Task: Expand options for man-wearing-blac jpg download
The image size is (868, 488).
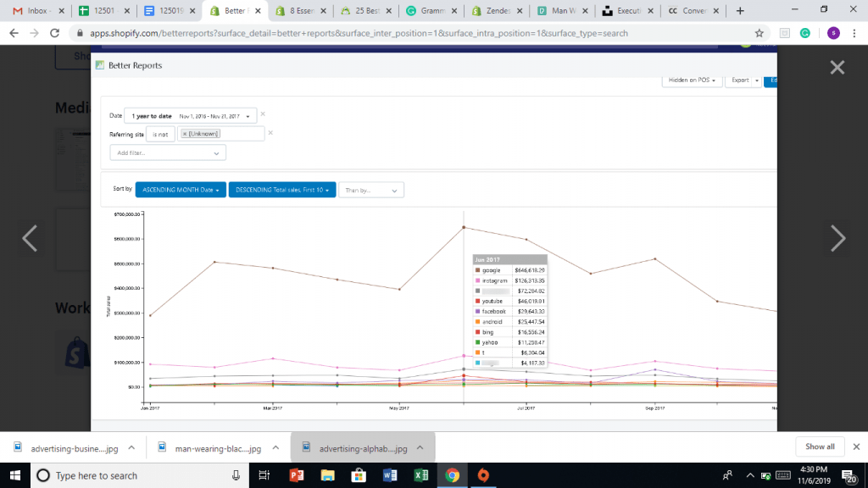Action: point(275,448)
